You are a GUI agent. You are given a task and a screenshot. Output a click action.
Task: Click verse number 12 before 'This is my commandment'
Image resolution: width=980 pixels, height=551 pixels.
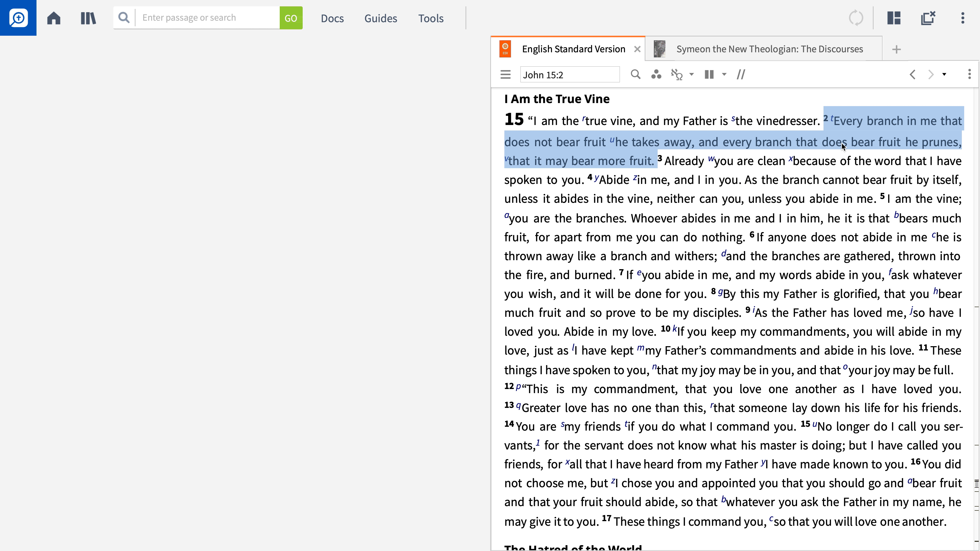509,386
